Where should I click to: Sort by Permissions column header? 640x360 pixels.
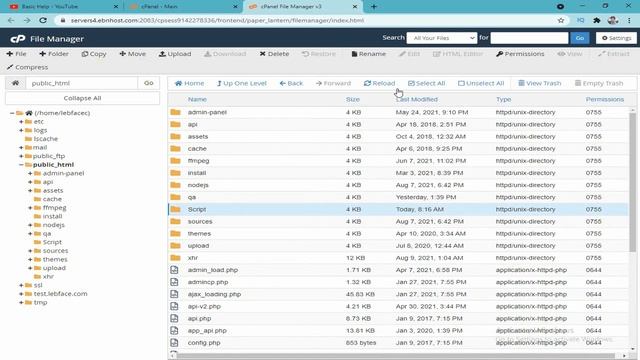point(604,99)
